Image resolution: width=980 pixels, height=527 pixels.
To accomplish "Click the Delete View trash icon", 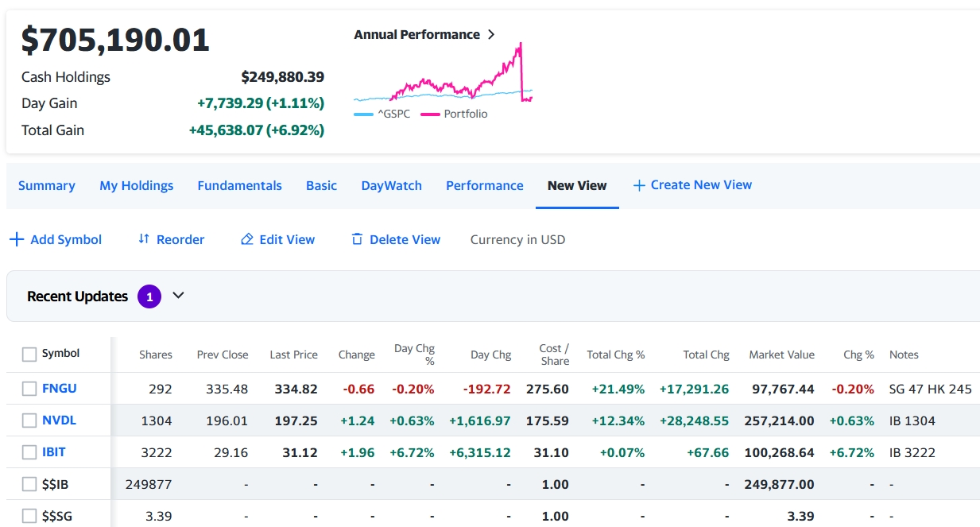I will pos(357,239).
